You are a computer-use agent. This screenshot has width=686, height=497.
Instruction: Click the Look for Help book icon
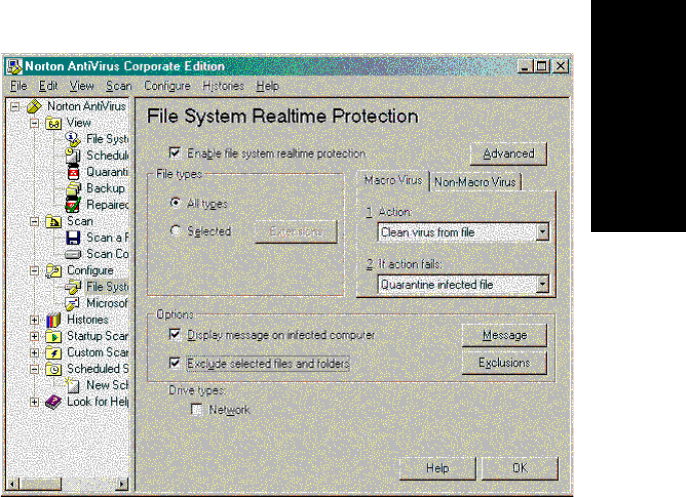pos(53,402)
